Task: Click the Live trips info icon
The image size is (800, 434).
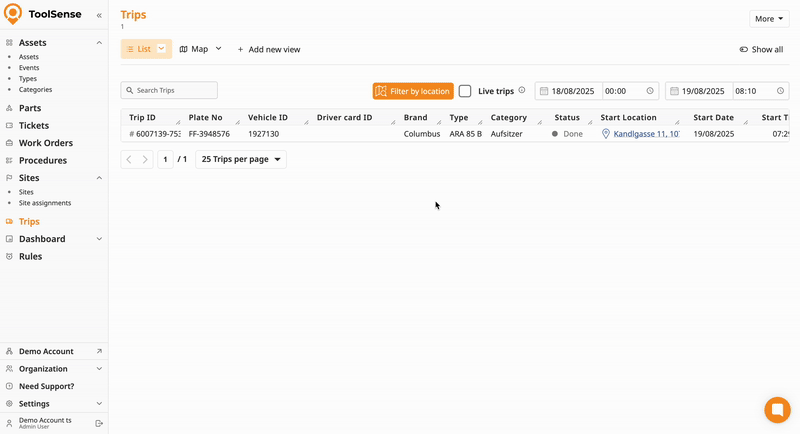Action: pyautogui.click(x=522, y=90)
